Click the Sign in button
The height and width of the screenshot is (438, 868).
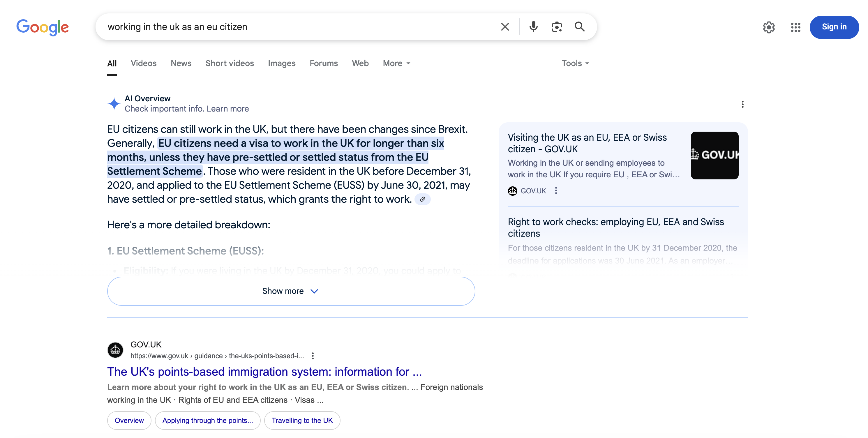click(834, 27)
